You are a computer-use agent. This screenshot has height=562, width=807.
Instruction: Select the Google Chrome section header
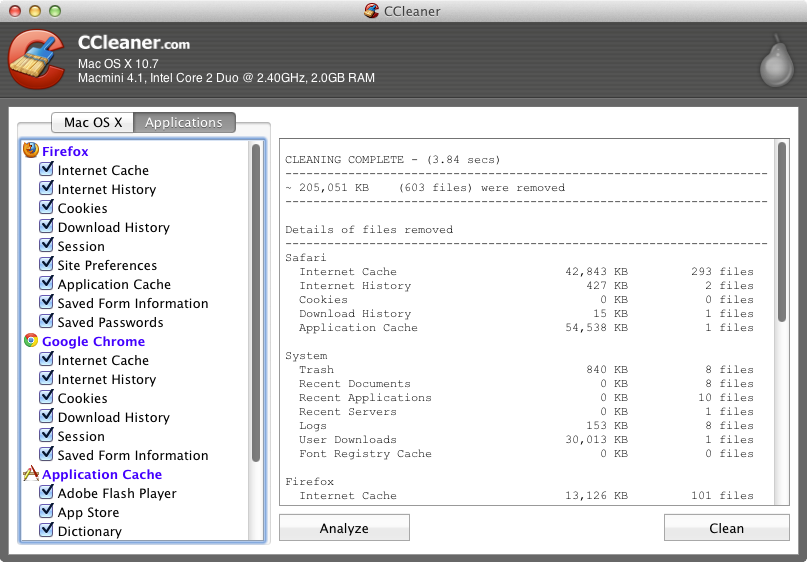click(x=93, y=341)
